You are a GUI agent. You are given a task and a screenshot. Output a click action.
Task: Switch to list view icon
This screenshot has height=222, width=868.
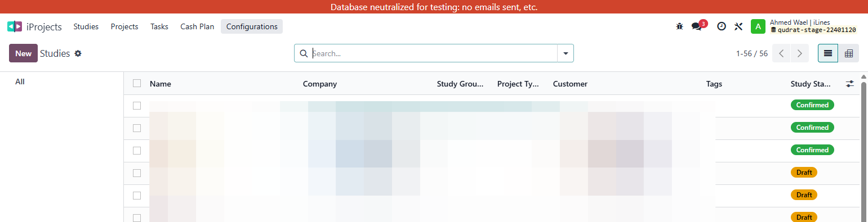tap(828, 53)
